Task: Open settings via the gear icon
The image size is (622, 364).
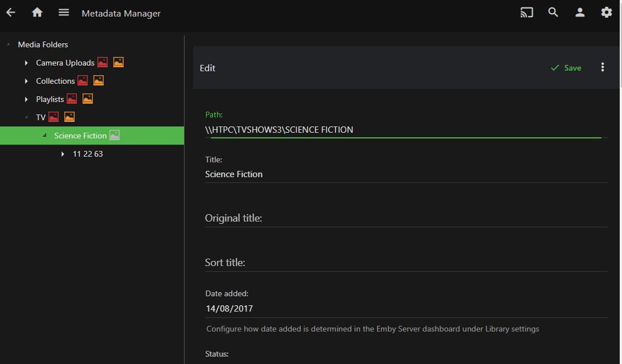Action: tap(607, 13)
